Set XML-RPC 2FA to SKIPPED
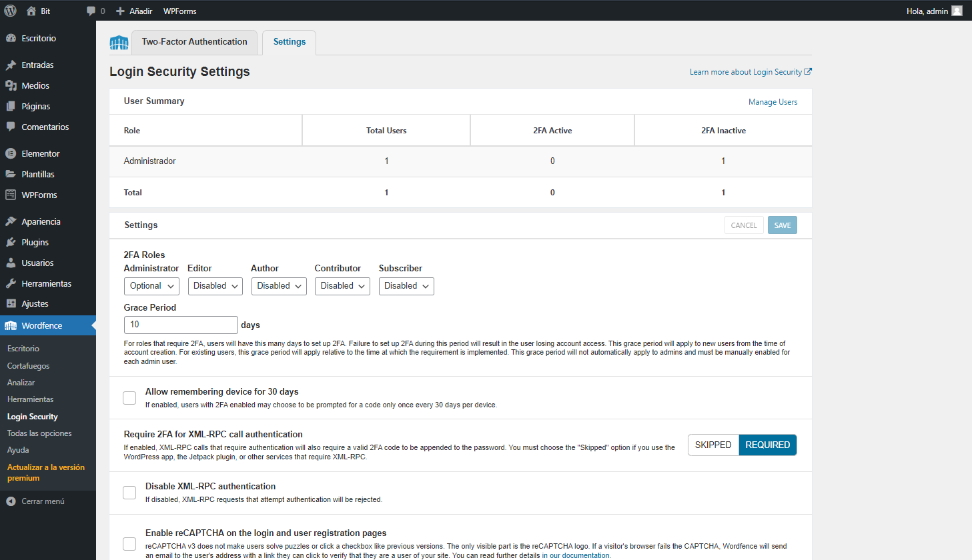The width and height of the screenshot is (972, 560). tap(713, 445)
